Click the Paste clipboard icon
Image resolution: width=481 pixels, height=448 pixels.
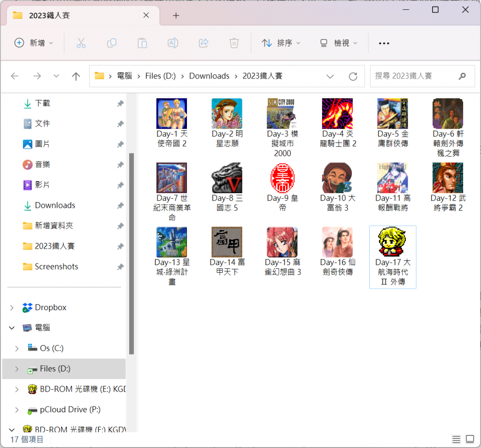pos(142,43)
